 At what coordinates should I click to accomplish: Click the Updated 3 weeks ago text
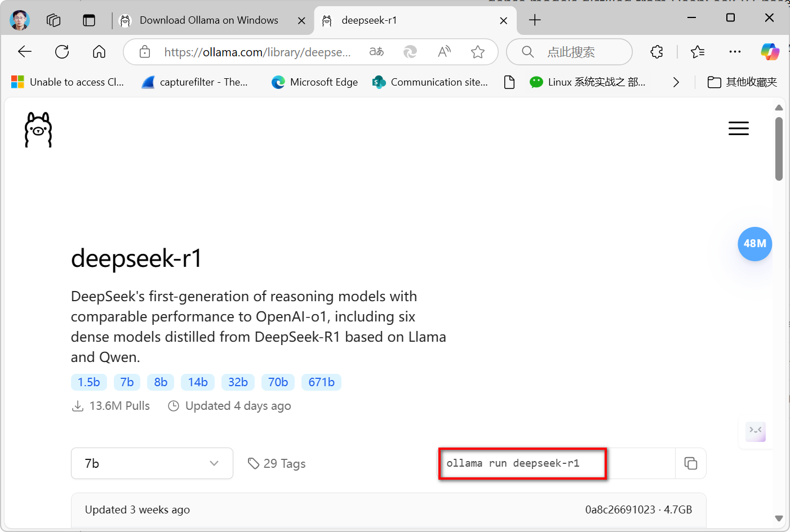click(x=137, y=509)
